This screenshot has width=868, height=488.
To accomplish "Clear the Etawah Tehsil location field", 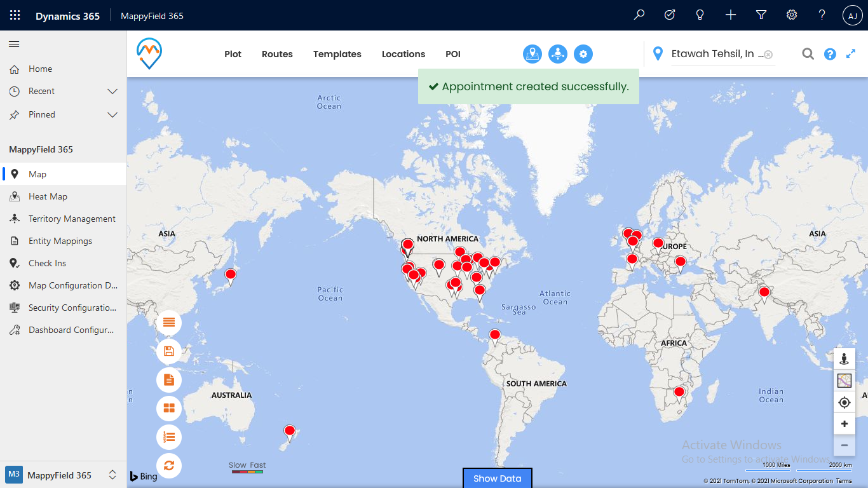I will (x=768, y=55).
